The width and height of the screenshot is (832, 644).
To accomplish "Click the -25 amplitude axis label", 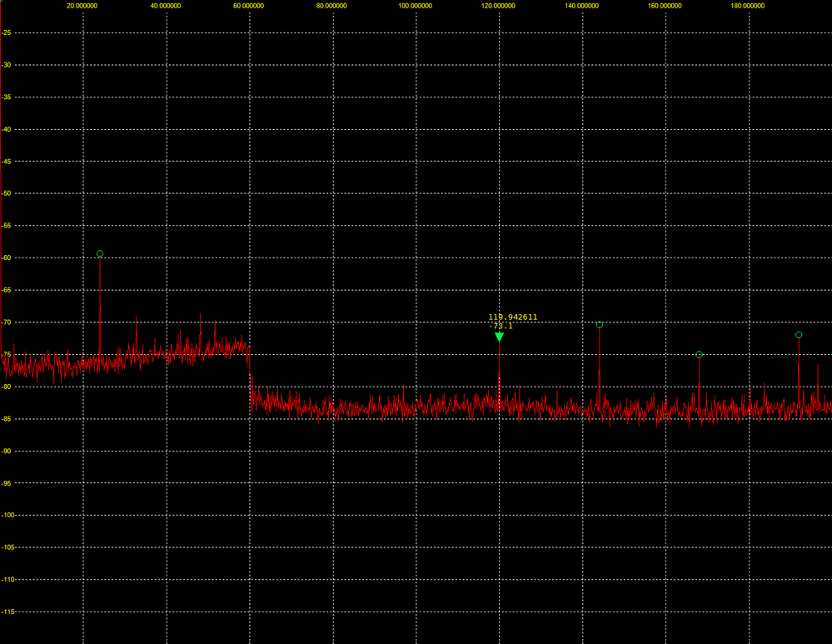I will (x=7, y=33).
